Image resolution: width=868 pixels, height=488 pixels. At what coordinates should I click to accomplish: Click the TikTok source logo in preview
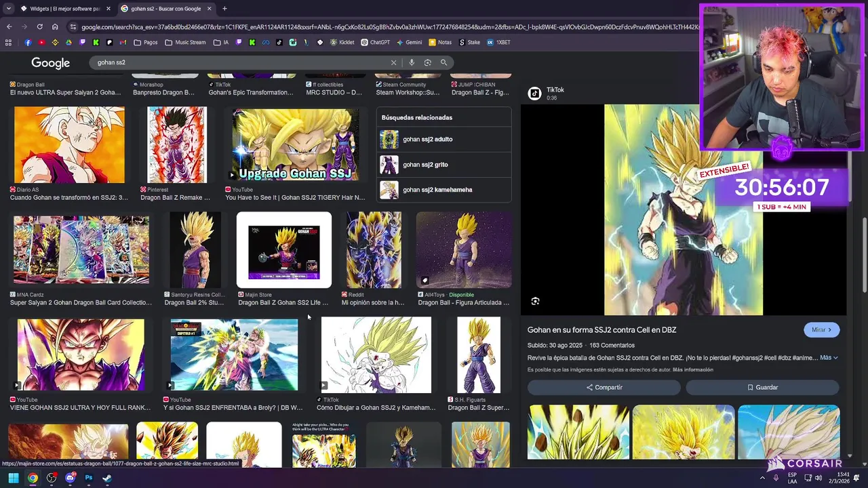534,94
